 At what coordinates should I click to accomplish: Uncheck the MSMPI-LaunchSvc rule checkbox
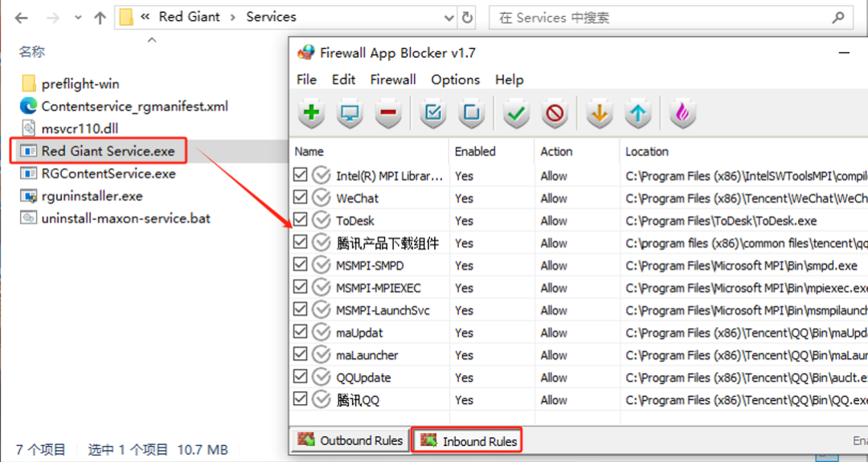(300, 309)
